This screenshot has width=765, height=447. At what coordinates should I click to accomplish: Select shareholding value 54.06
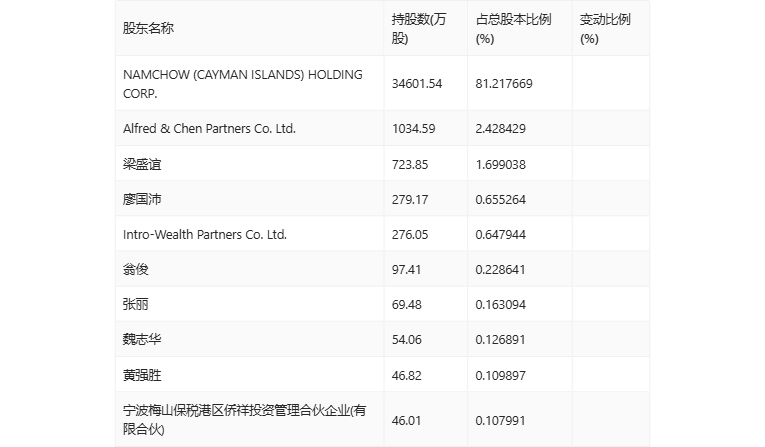[x=406, y=340]
